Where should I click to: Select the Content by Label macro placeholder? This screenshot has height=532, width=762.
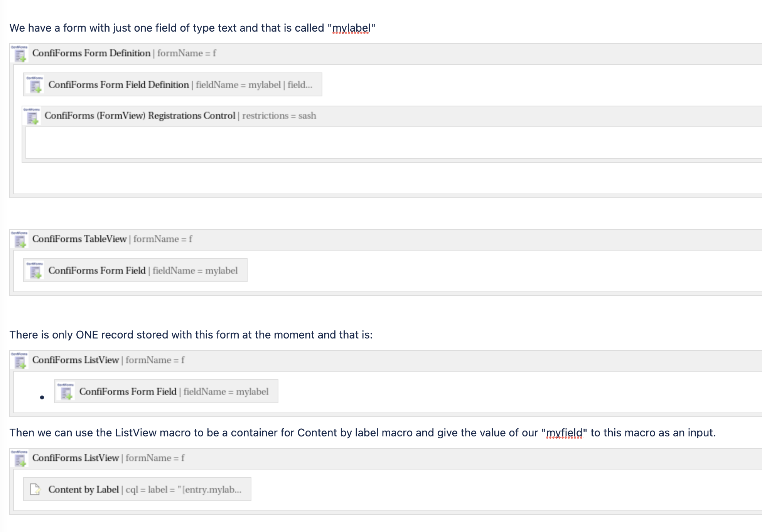click(x=137, y=490)
